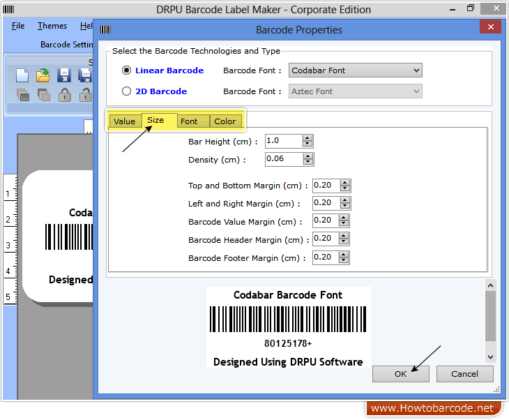509x420 pixels.
Task: Increase Barcode Footer Margin value
Action: point(344,255)
